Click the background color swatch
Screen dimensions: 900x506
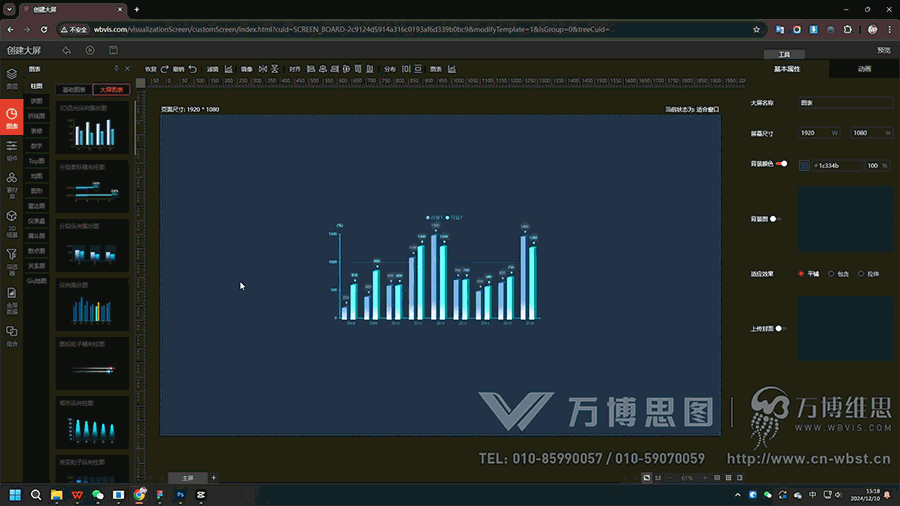[804, 165]
